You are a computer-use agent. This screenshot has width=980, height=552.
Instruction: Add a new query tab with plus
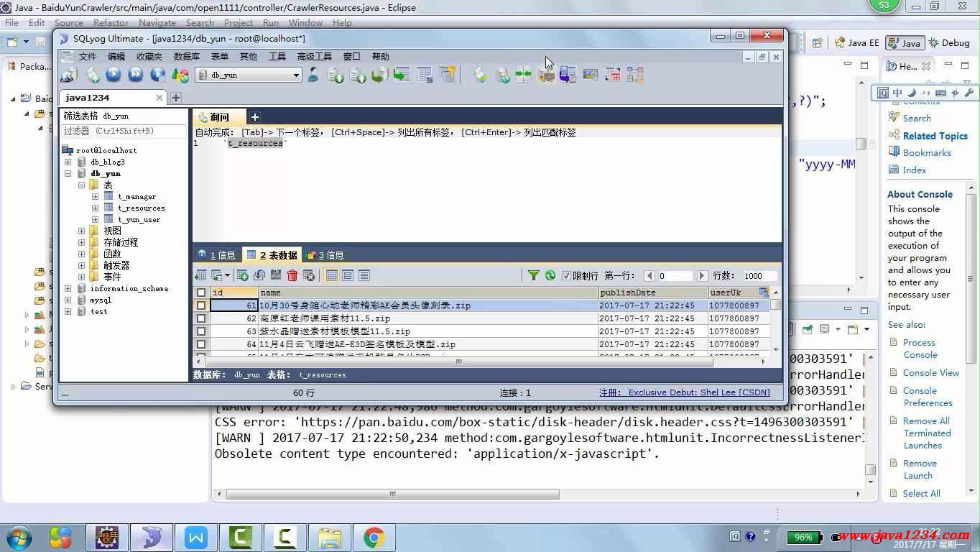254,116
